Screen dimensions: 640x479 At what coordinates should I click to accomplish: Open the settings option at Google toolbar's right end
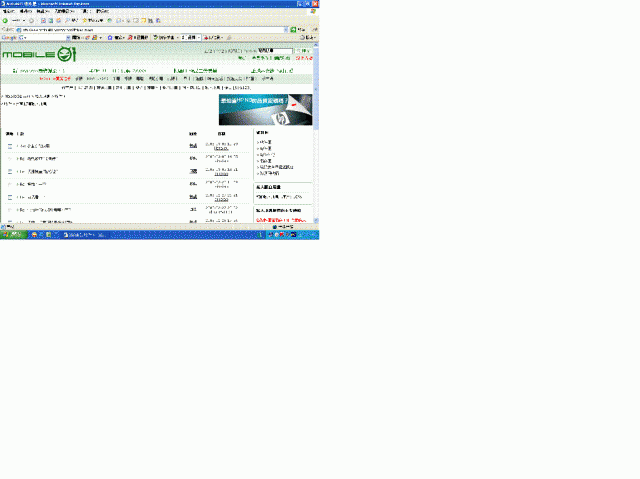click(x=307, y=38)
